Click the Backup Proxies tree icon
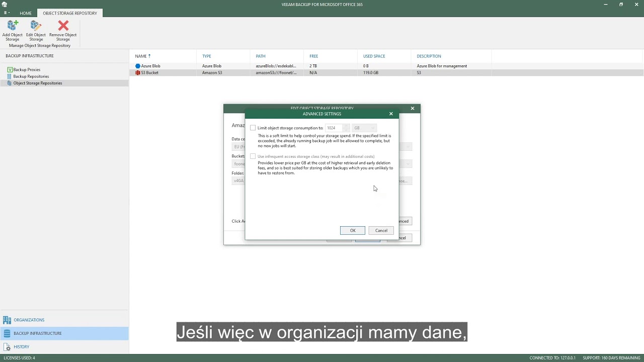 point(10,69)
